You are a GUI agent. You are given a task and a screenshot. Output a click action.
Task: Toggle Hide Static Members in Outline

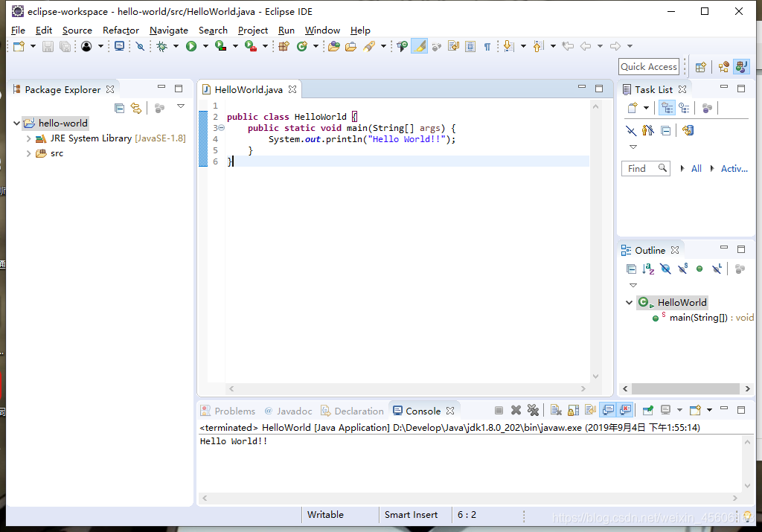click(682, 269)
